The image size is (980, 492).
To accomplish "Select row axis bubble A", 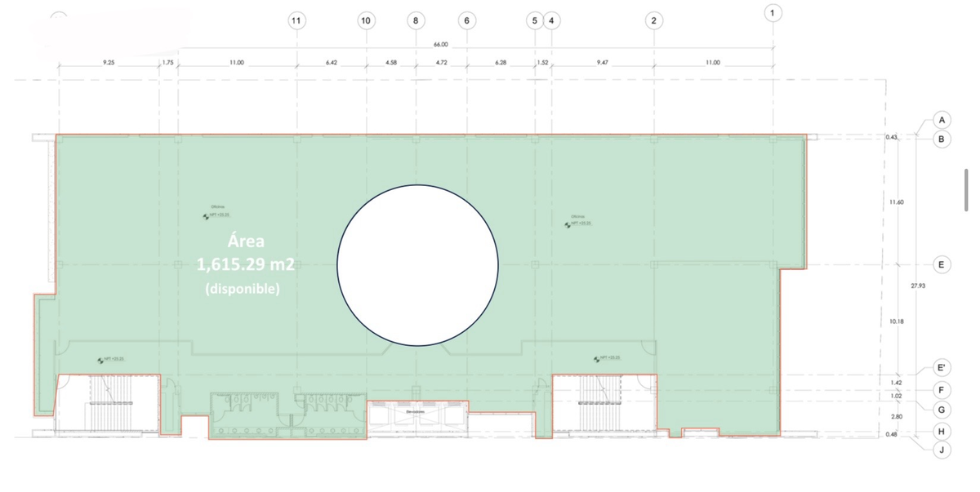I will tap(942, 120).
